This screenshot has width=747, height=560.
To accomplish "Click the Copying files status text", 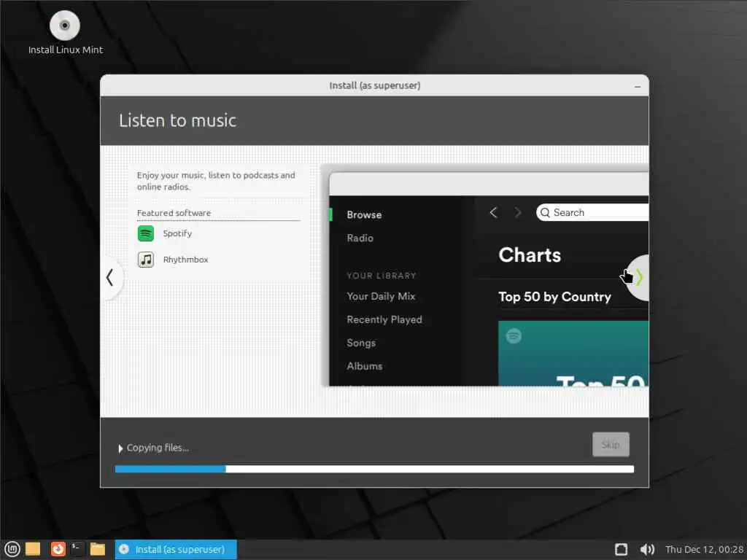I will pyautogui.click(x=158, y=448).
